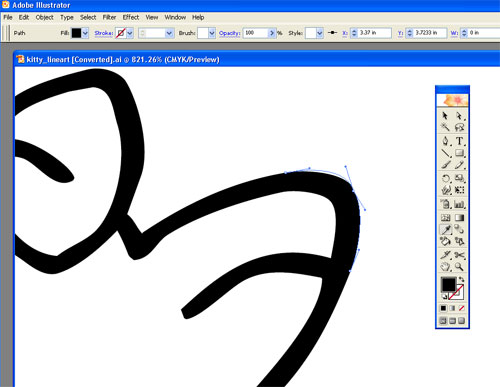The image size is (500, 387).
Task: Click the Y position stepper arrows
Action: click(409, 33)
